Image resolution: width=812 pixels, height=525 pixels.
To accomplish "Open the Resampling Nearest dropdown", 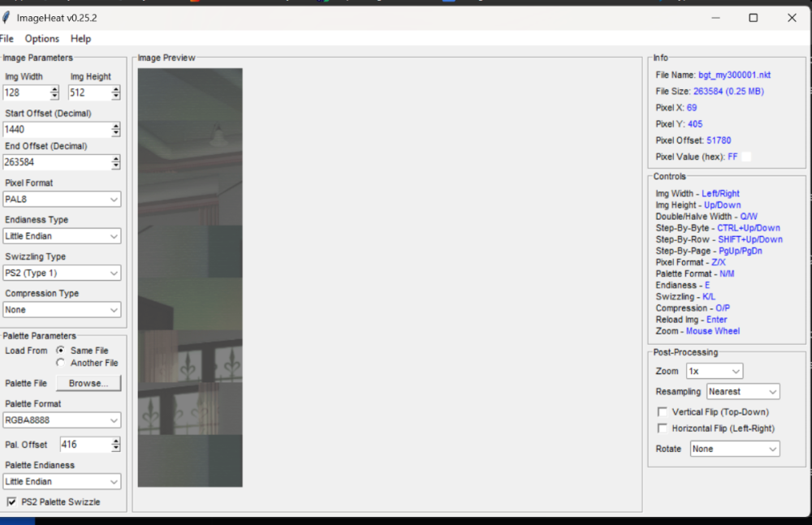I will point(743,392).
